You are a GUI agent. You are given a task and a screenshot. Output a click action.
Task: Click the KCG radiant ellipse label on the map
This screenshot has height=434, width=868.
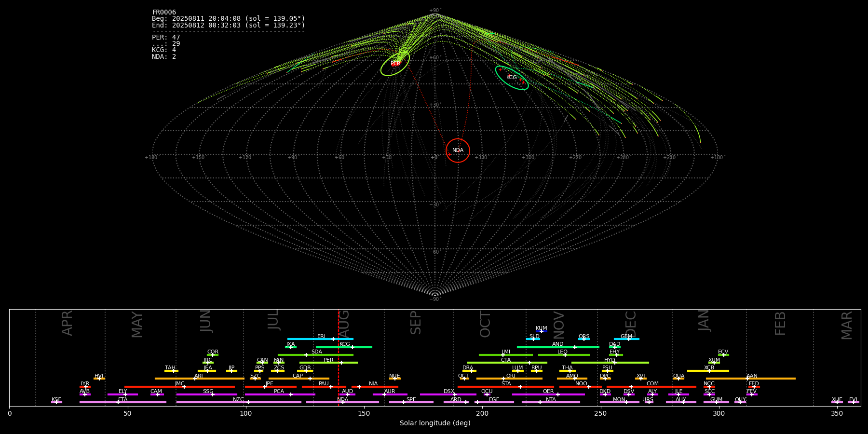[x=512, y=78]
